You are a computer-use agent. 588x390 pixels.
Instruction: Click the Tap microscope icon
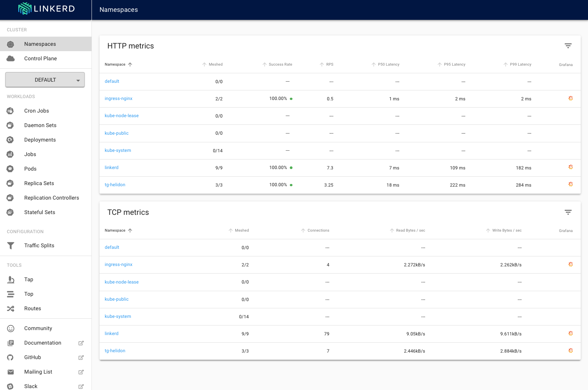[11, 280]
